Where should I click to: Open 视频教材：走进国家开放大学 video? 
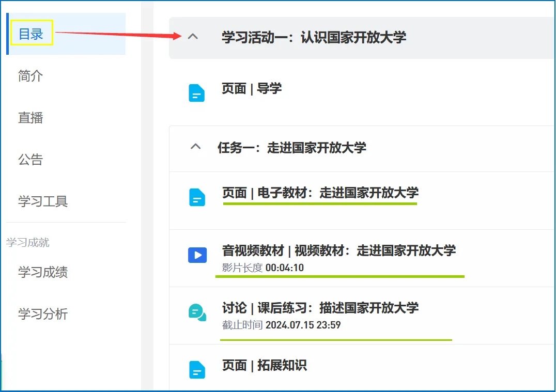(339, 250)
